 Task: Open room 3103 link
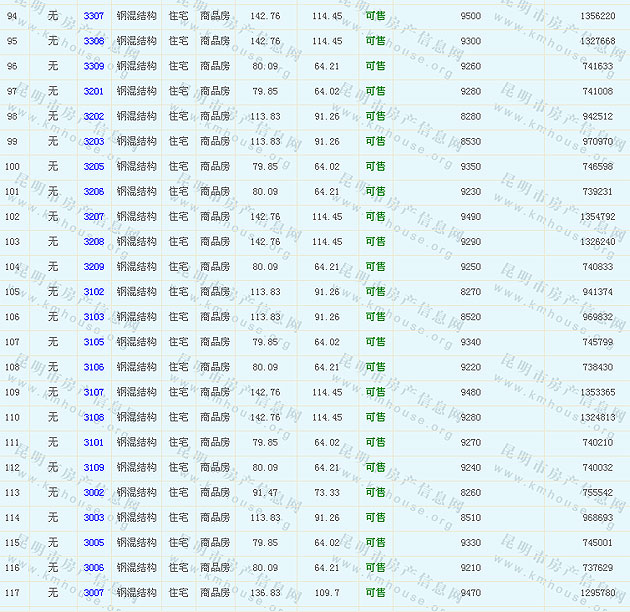coord(93,317)
